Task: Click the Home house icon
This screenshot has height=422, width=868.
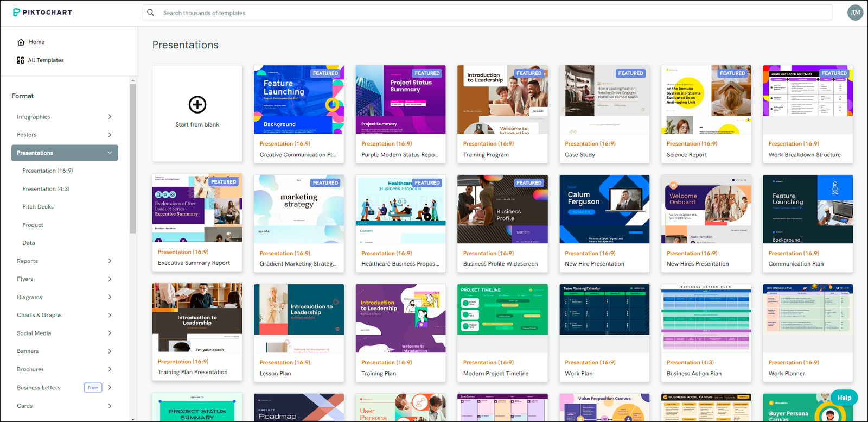Action: click(21, 42)
